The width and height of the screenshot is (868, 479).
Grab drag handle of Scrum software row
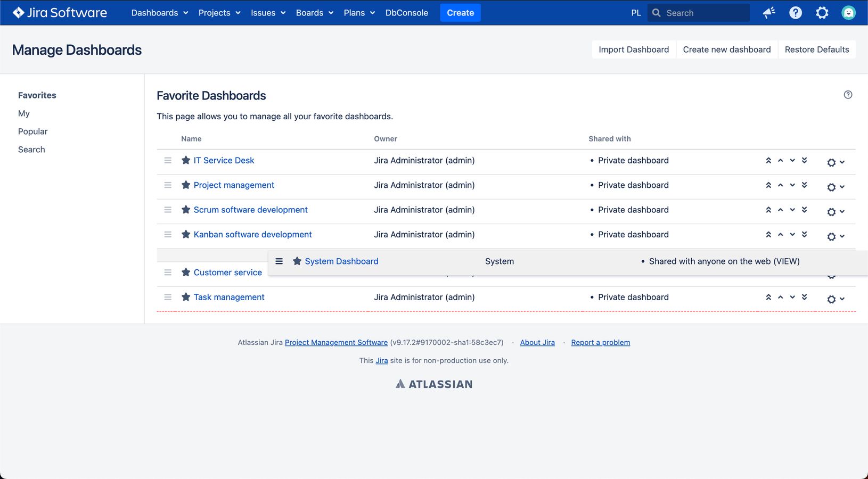[168, 210]
